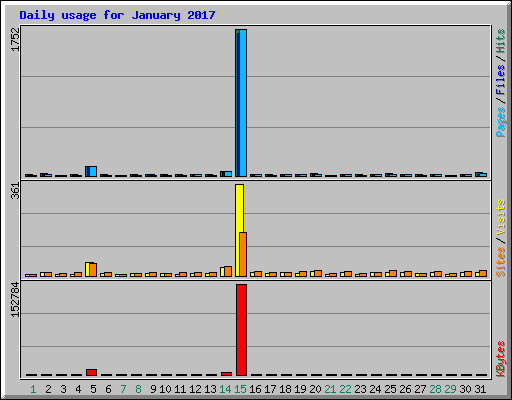The width and height of the screenshot is (512, 400).
Task: Click the orange sites bar for day 14
Action: coord(228,271)
